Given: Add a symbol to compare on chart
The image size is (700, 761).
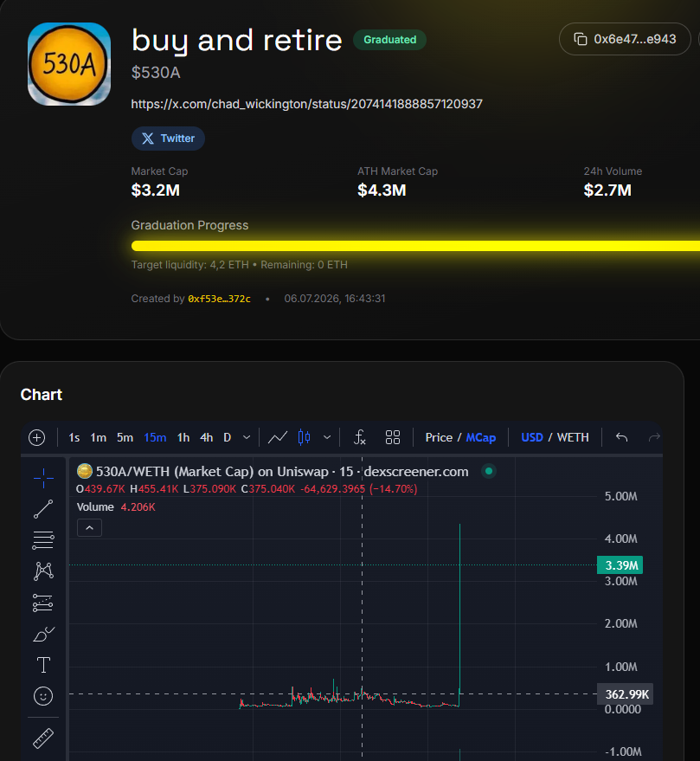Looking at the screenshot, I should [x=37, y=437].
